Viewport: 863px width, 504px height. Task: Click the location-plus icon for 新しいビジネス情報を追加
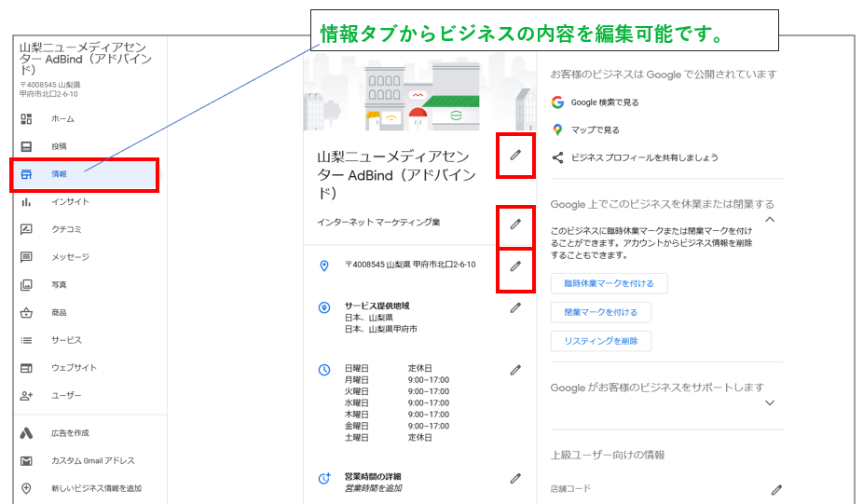point(26,488)
